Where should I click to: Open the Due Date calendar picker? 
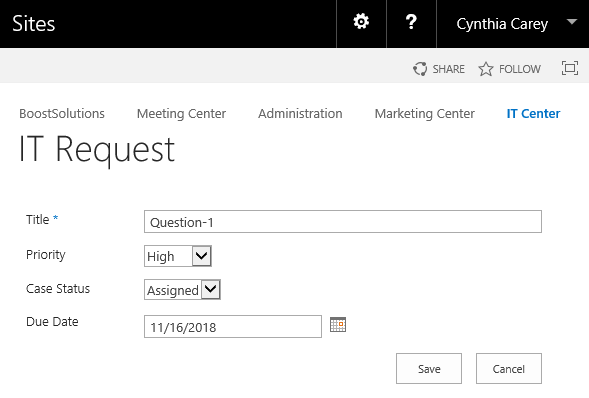[338, 325]
